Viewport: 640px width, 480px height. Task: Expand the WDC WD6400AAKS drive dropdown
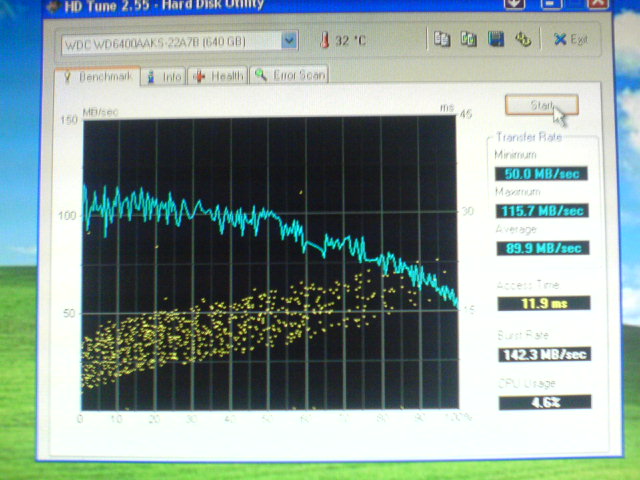(x=289, y=42)
